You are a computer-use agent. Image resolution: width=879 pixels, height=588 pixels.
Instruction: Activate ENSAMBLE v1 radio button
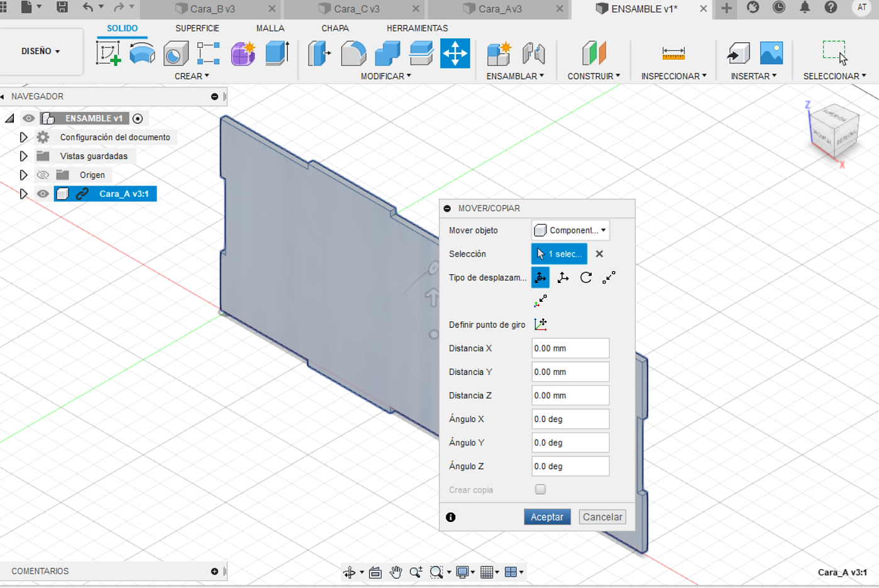pyautogui.click(x=138, y=118)
